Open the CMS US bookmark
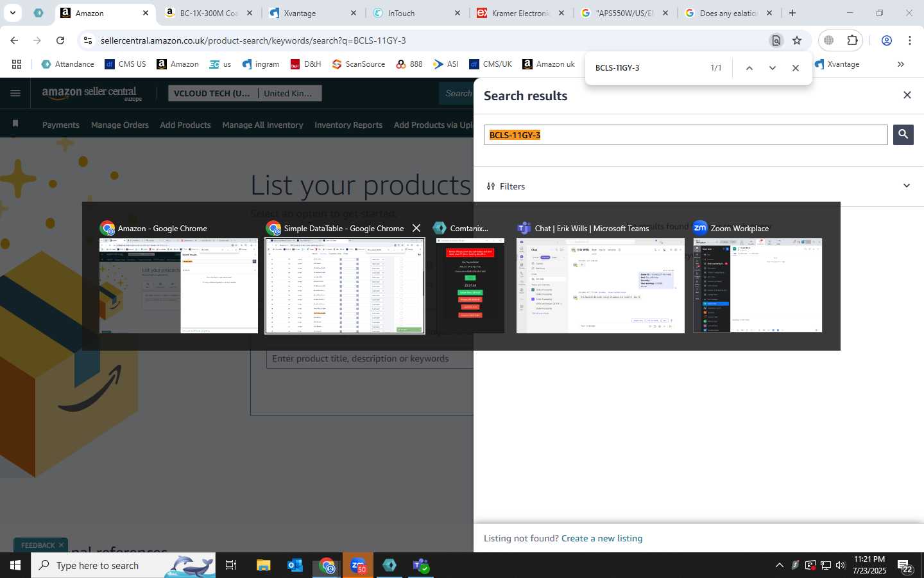 pos(125,64)
